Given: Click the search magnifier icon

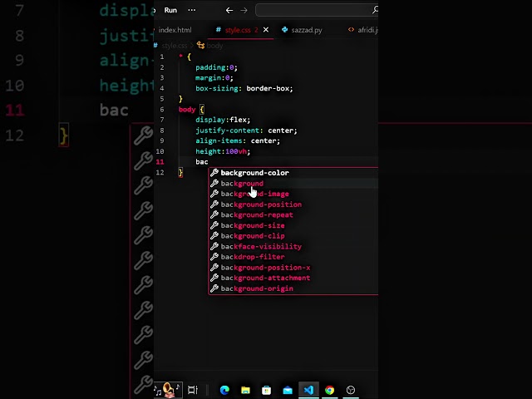Looking at the screenshot, I should click(375, 10).
